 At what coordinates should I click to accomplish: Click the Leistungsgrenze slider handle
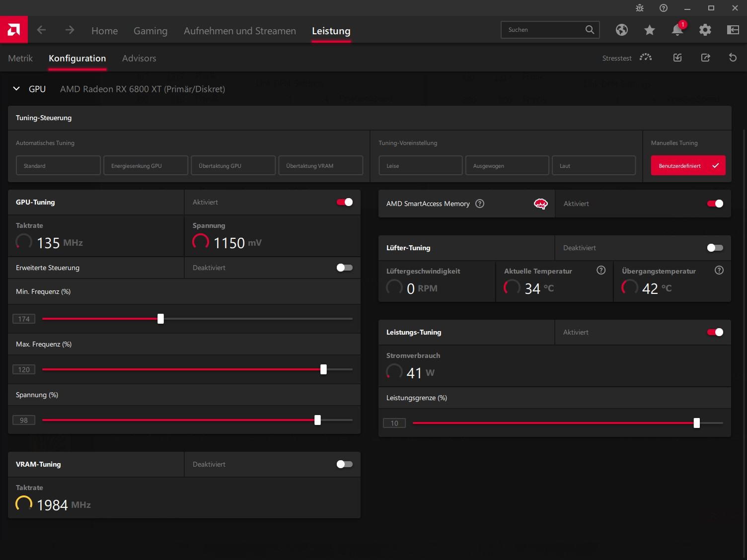pyautogui.click(x=697, y=423)
